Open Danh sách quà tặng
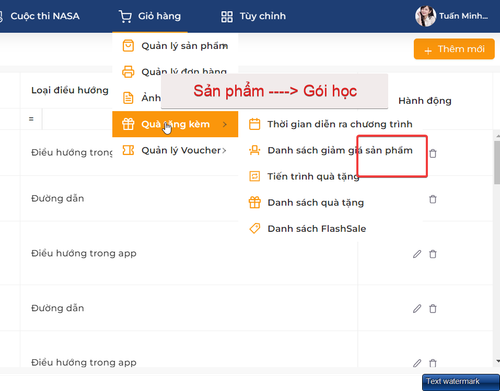 [331, 202]
